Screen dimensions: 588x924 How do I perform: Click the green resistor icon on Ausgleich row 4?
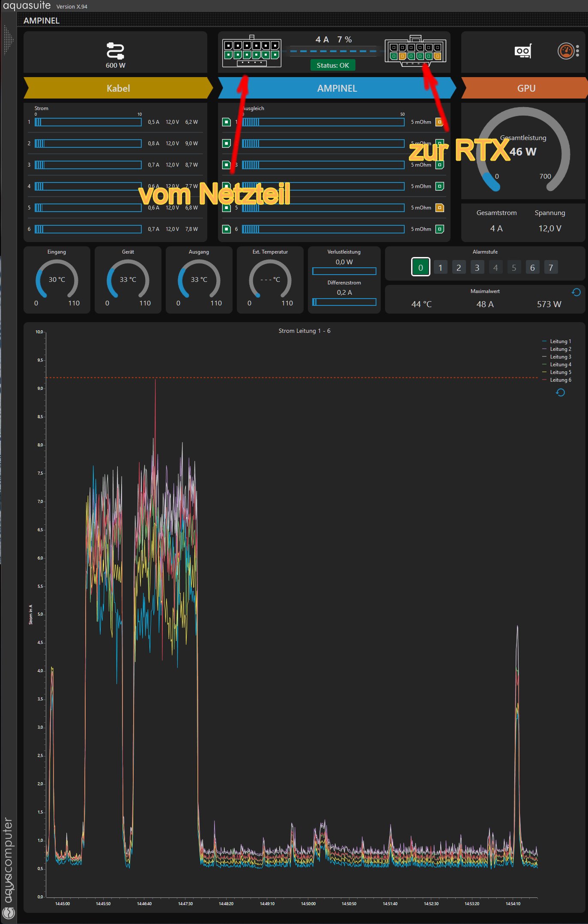click(x=439, y=186)
